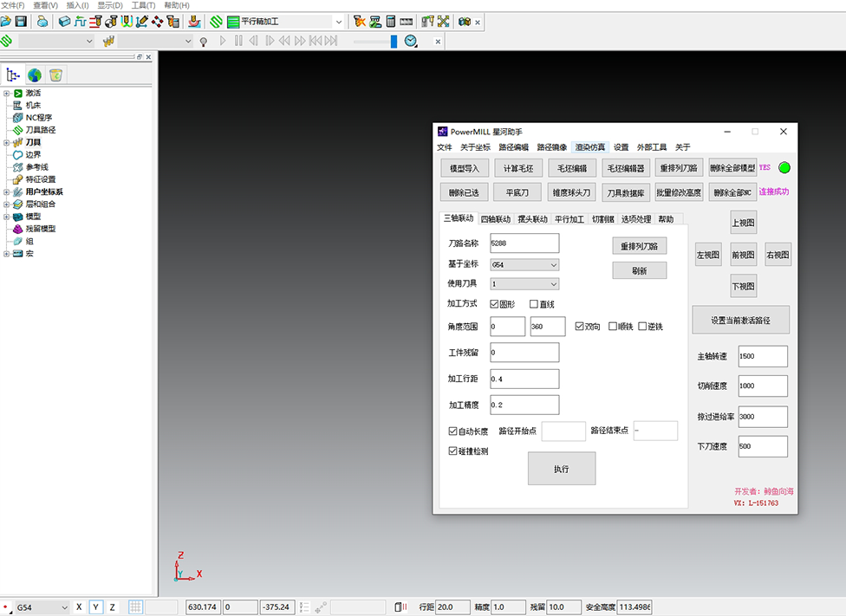Toggle the 自动长度 checkbox
This screenshot has width=846, height=616.
pos(452,431)
